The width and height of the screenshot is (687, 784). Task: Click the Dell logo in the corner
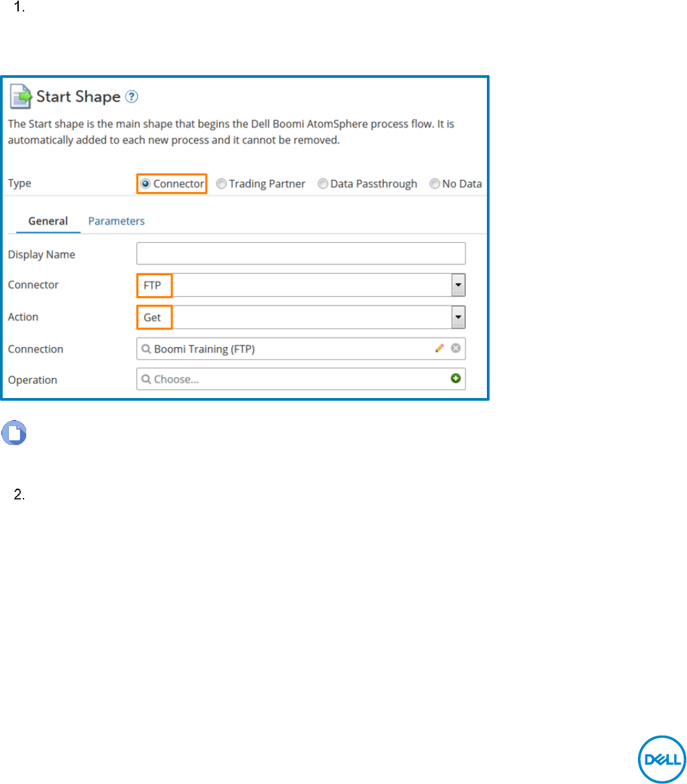pos(662,759)
